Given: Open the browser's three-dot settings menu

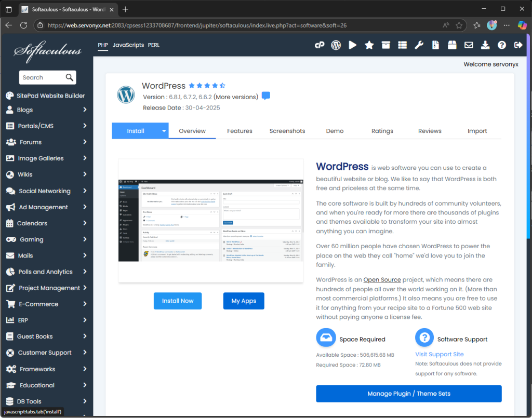Looking at the screenshot, I should (507, 25).
